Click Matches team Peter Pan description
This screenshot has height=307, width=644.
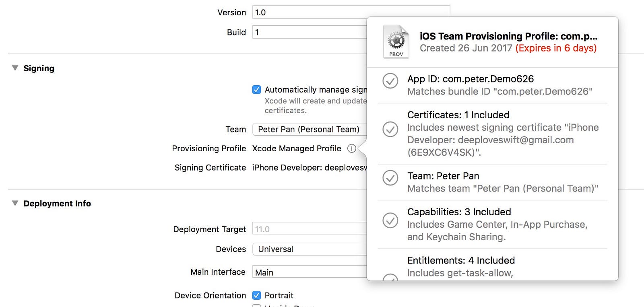click(x=503, y=188)
